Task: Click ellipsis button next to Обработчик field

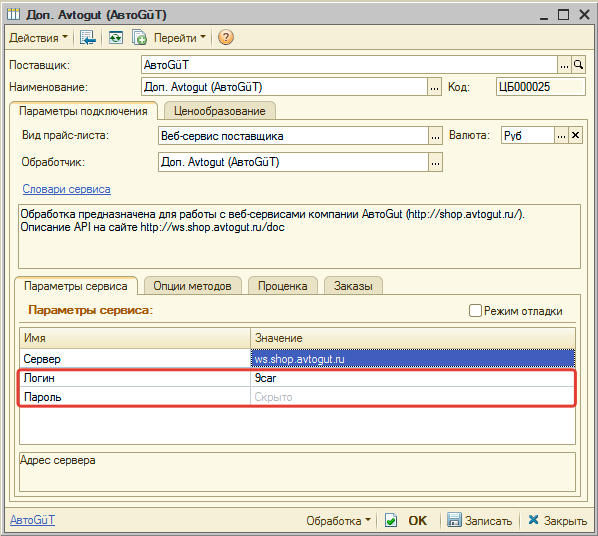Action: click(x=435, y=163)
